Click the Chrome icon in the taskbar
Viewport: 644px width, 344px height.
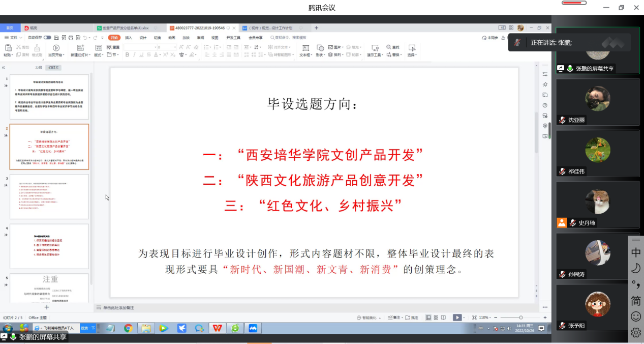tap(128, 328)
